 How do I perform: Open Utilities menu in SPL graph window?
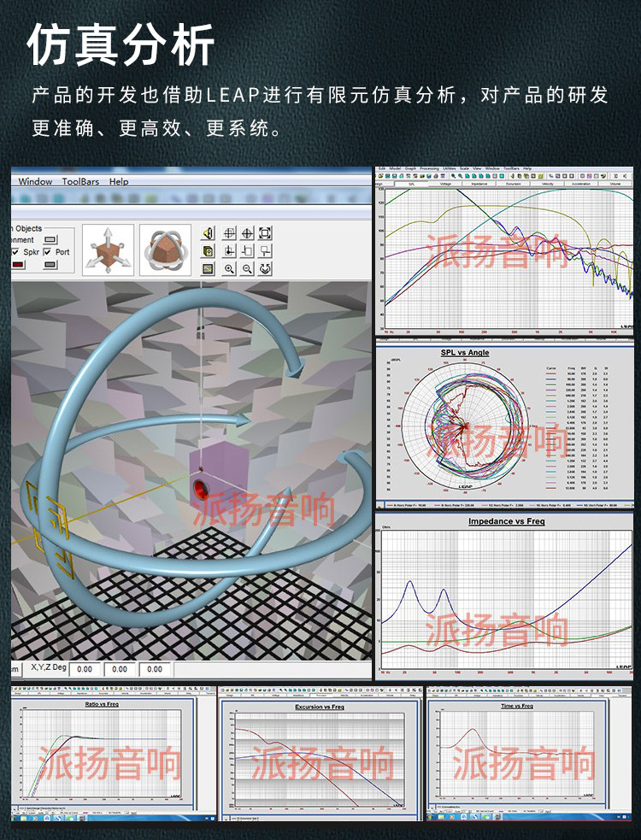(x=450, y=168)
